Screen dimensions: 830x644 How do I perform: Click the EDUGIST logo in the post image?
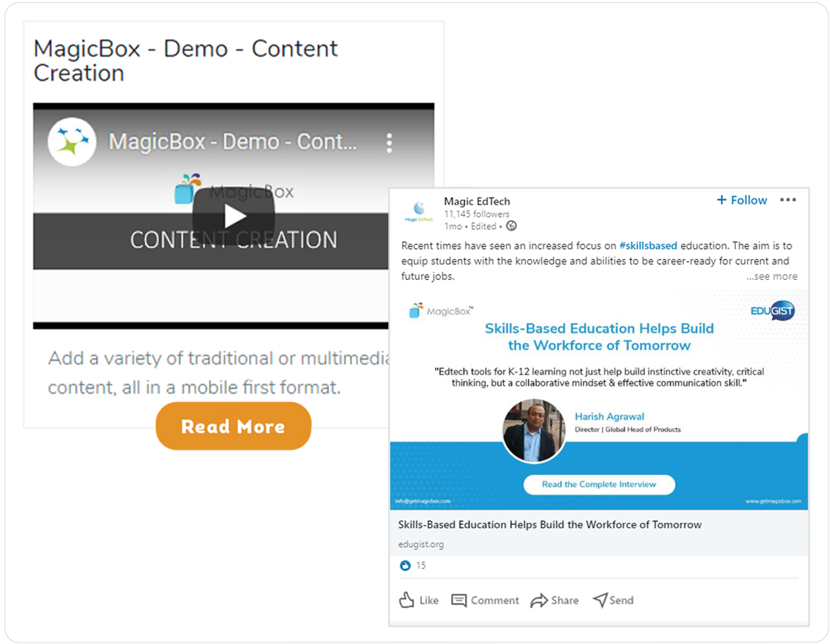(x=772, y=310)
